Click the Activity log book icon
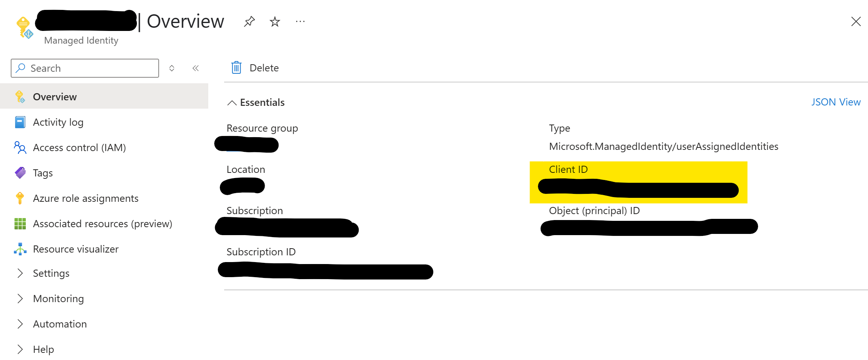 point(20,122)
